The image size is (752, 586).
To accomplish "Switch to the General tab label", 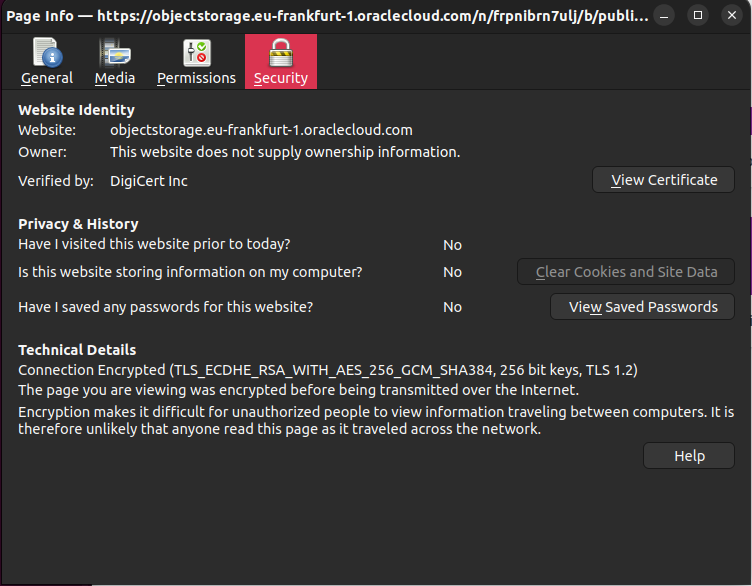I will [x=47, y=78].
